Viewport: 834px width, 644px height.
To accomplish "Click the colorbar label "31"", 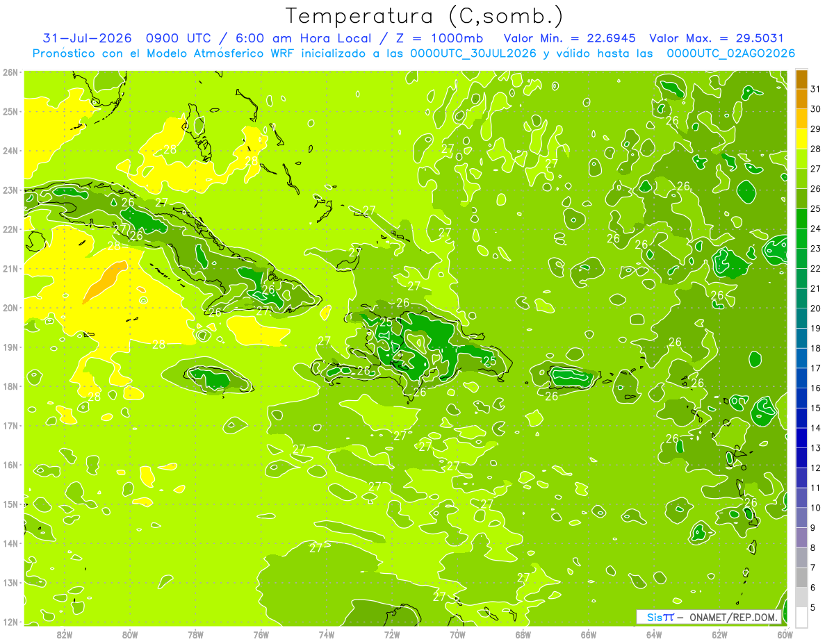I will tap(816, 89).
